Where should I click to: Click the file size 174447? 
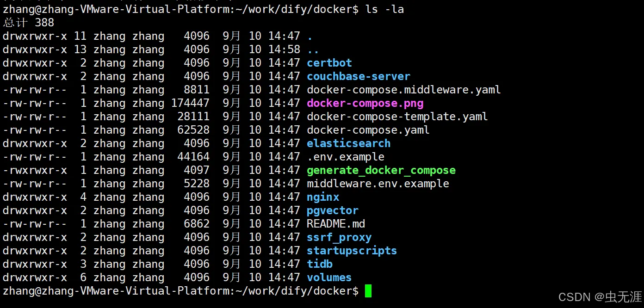[x=190, y=103]
